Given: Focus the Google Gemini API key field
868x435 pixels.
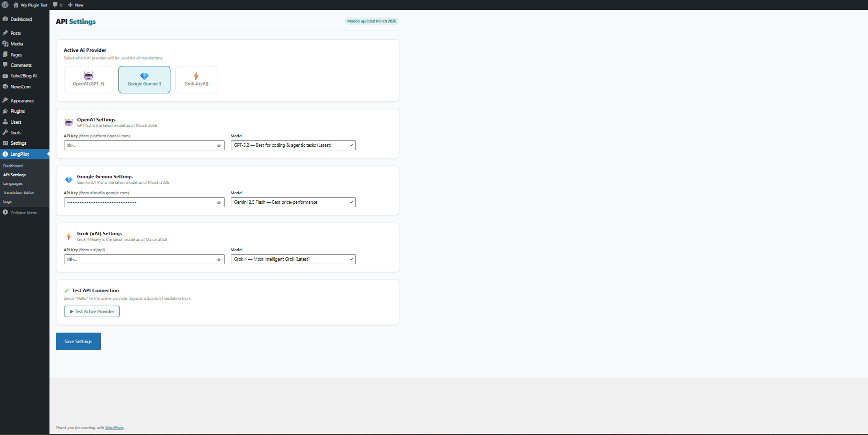Looking at the screenshot, I should click(144, 202).
